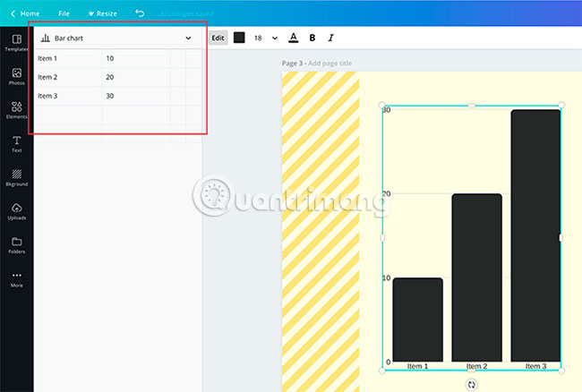
Task: Expand the font size dropdown arrow
Action: tap(275, 38)
